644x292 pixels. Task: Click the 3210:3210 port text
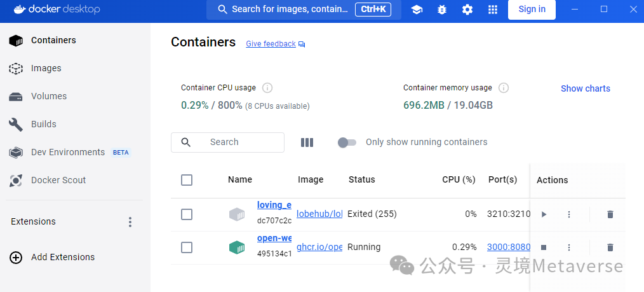pyautogui.click(x=509, y=214)
